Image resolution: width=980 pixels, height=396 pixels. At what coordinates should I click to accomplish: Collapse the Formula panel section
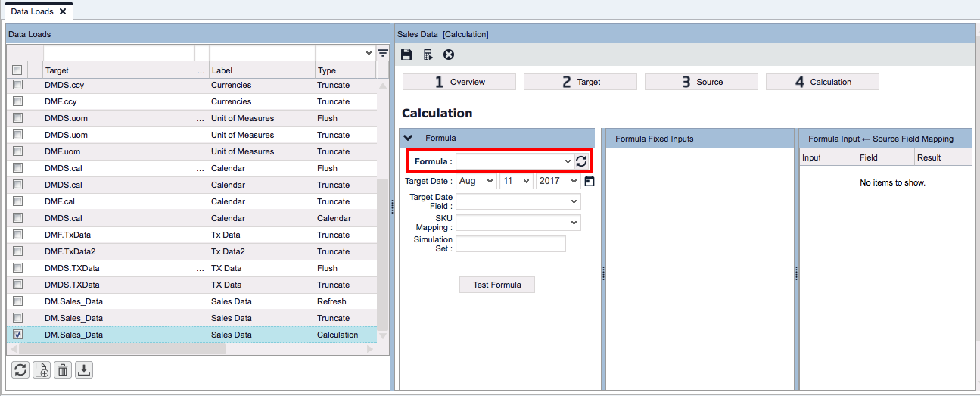point(409,138)
